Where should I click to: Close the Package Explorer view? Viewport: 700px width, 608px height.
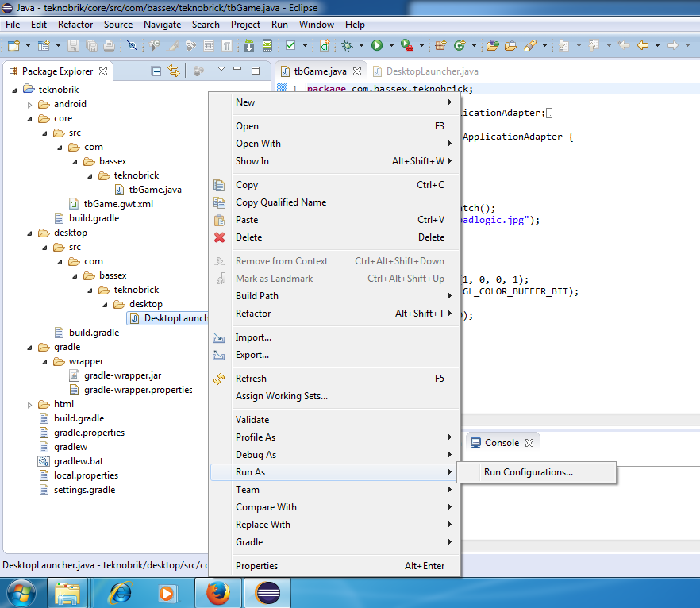tap(103, 71)
